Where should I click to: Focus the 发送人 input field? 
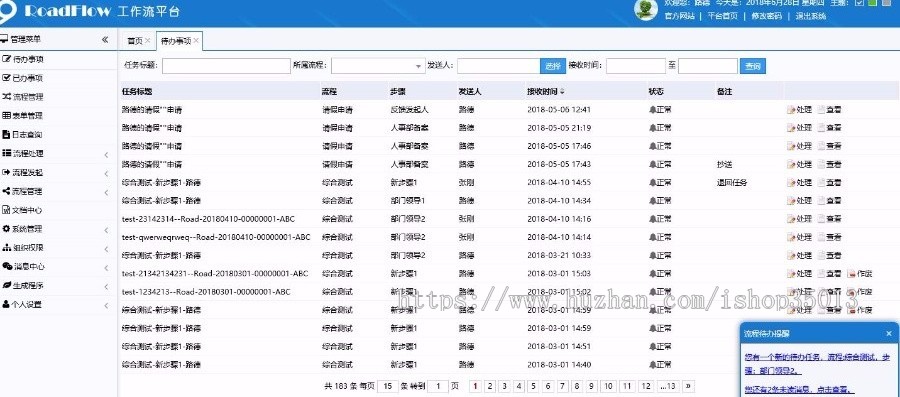(x=498, y=66)
